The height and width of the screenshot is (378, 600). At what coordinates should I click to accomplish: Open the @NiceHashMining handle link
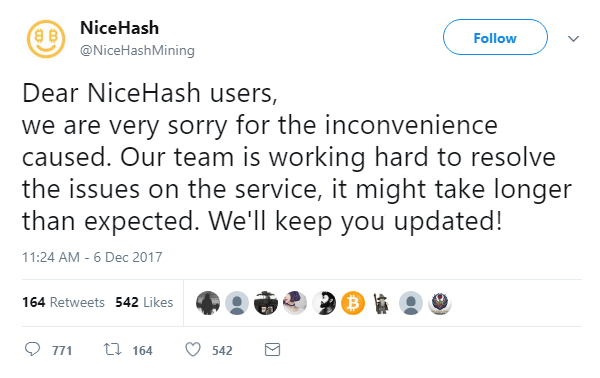coord(137,51)
